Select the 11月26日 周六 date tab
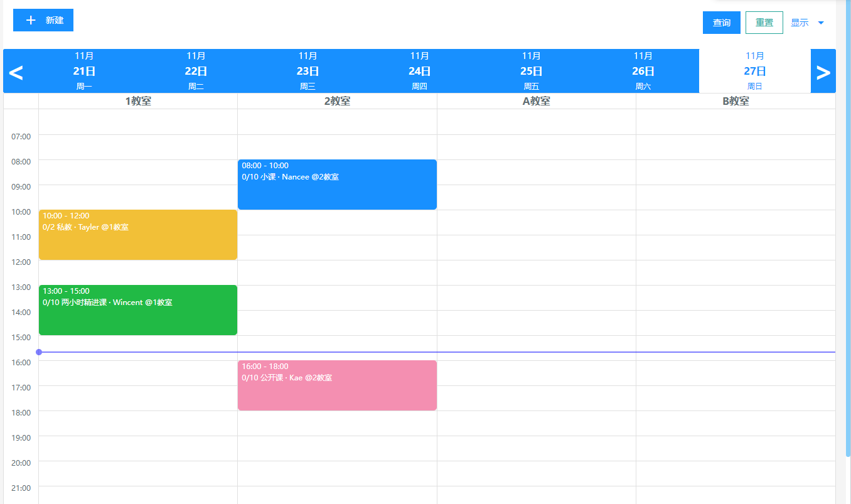The height and width of the screenshot is (504, 851). click(643, 71)
